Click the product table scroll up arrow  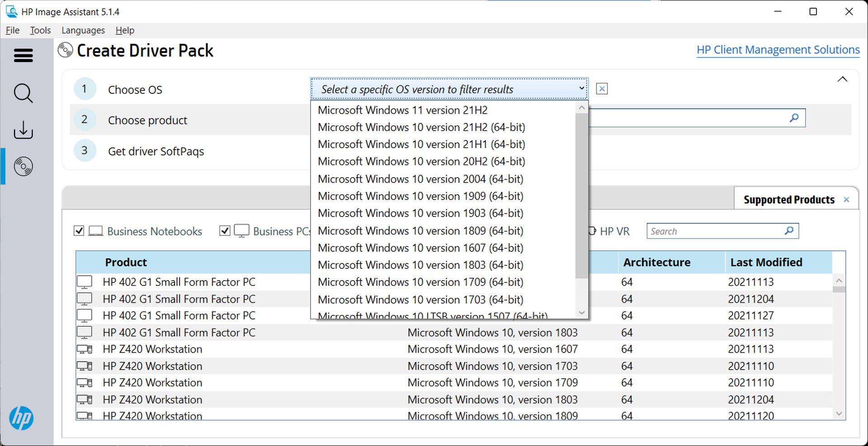839,280
